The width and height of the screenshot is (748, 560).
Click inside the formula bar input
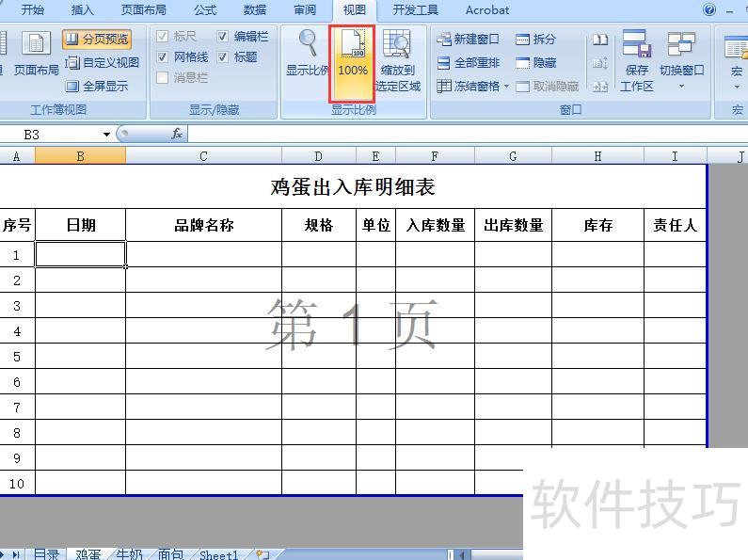tap(468, 135)
